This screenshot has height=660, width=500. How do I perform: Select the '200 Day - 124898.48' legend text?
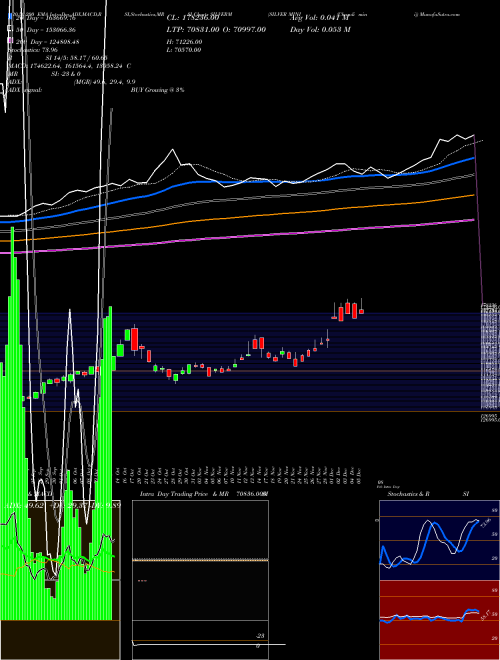click(47, 42)
